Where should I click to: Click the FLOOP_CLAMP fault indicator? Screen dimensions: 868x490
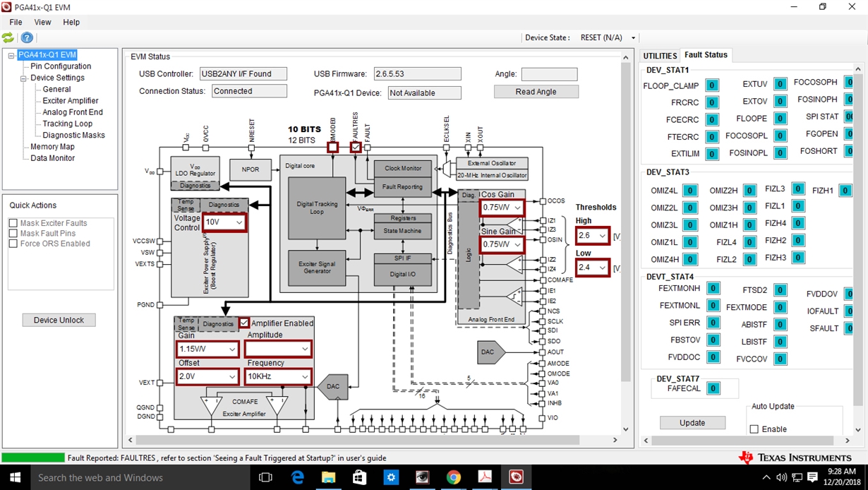pos(713,85)
